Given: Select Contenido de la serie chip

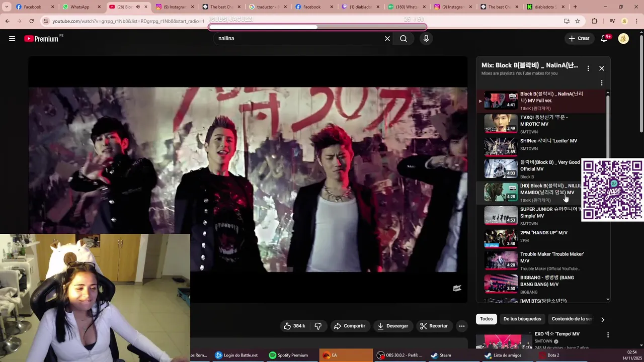Looking at the screenshot, I should 572,319.
